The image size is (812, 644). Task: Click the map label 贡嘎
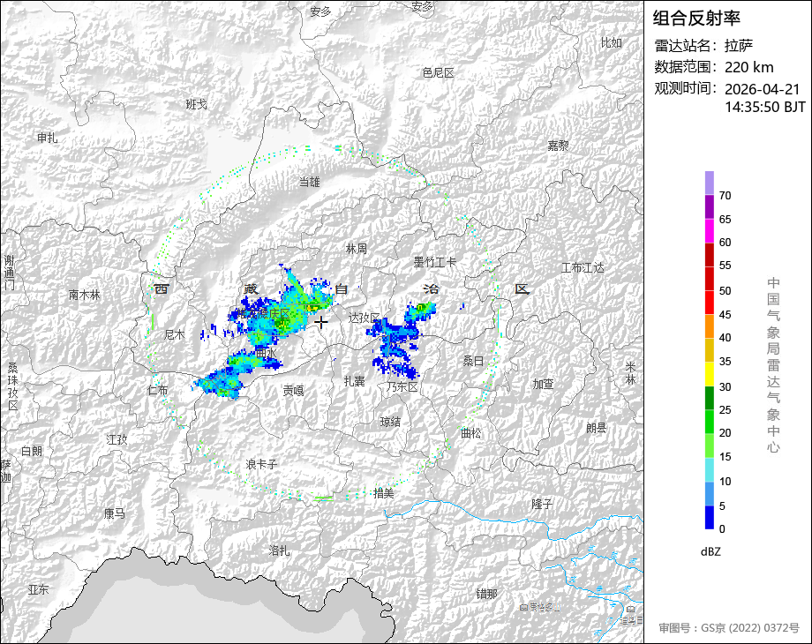pos(293,390)
